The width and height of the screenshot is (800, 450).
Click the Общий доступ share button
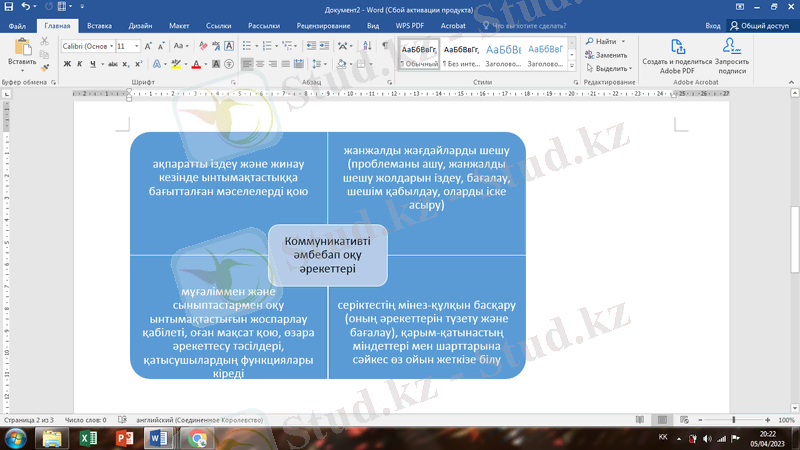tap(760, 24)
